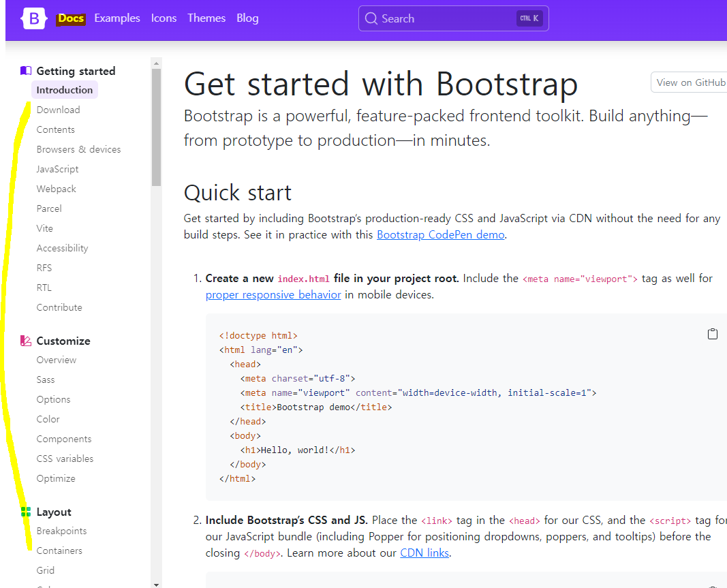Screen dimensions: 727x588
Task: Click the Layout grid icon
Action: 26,512
